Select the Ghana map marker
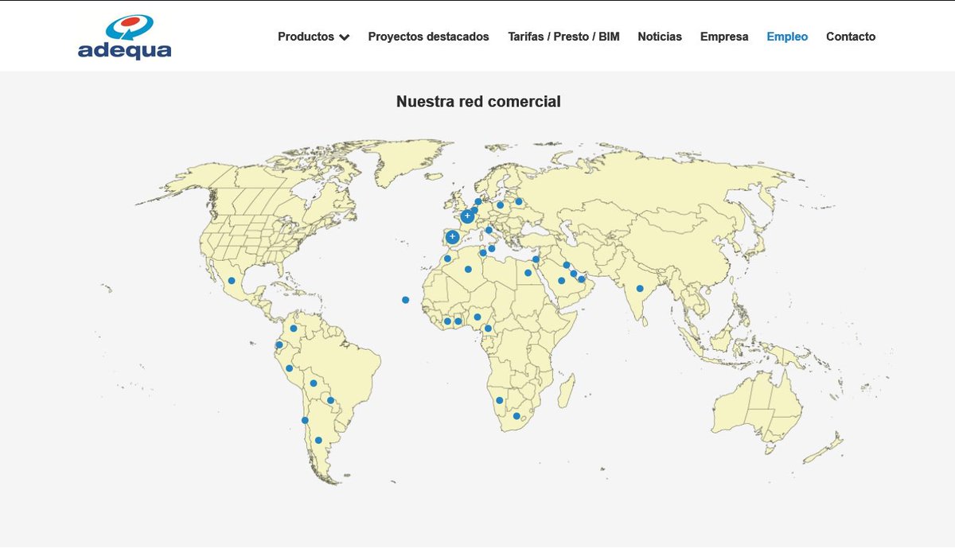This screenshot has width=955, height=560. click(458, 321)
